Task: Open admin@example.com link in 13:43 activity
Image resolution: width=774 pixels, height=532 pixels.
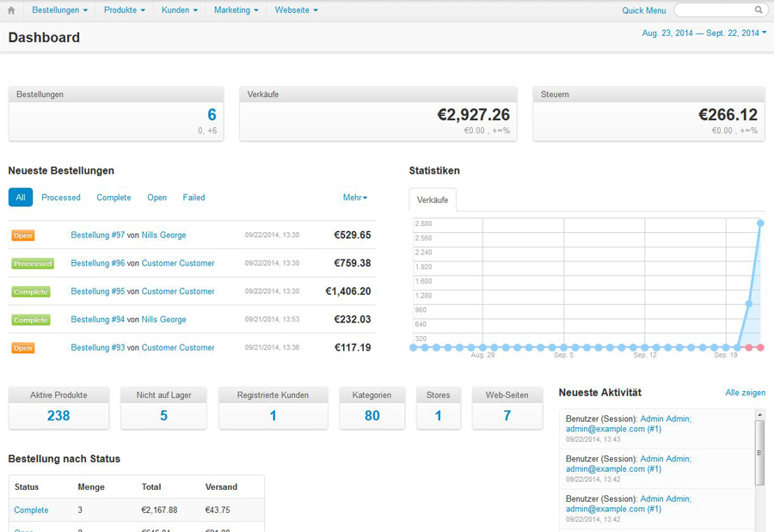Action: (x=613, y=429)
